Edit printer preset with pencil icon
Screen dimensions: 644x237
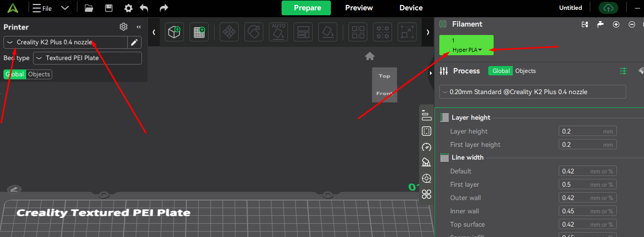(x=134, y=42)
